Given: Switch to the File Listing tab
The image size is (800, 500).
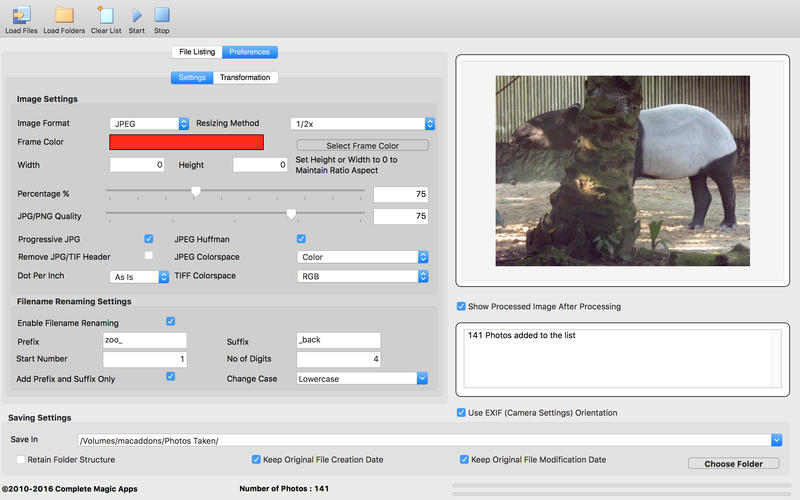Looking at the screenshot, I should [197, 52].
